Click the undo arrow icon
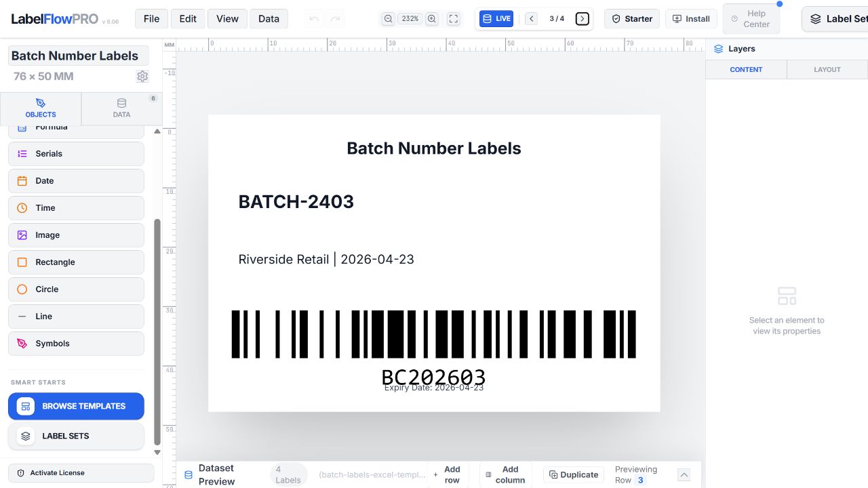This screenshot has width=868, height=488. (x=314, y=19)
